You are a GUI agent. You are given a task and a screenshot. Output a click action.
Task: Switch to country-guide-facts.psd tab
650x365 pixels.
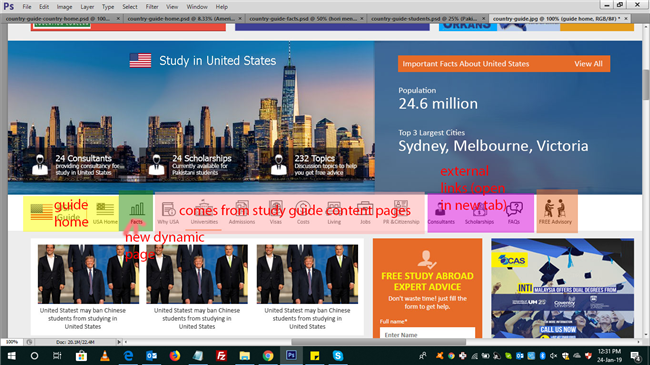303,19
